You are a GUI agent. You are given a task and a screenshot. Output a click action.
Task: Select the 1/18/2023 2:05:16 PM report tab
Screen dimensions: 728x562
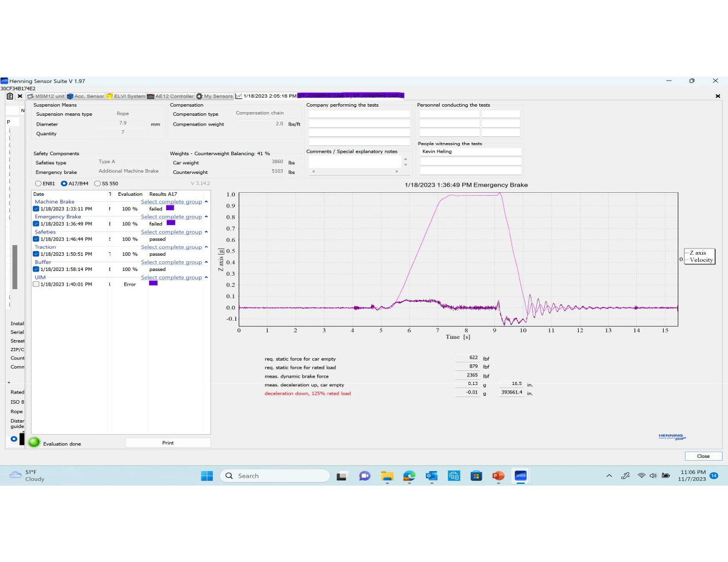coord(266,96)
